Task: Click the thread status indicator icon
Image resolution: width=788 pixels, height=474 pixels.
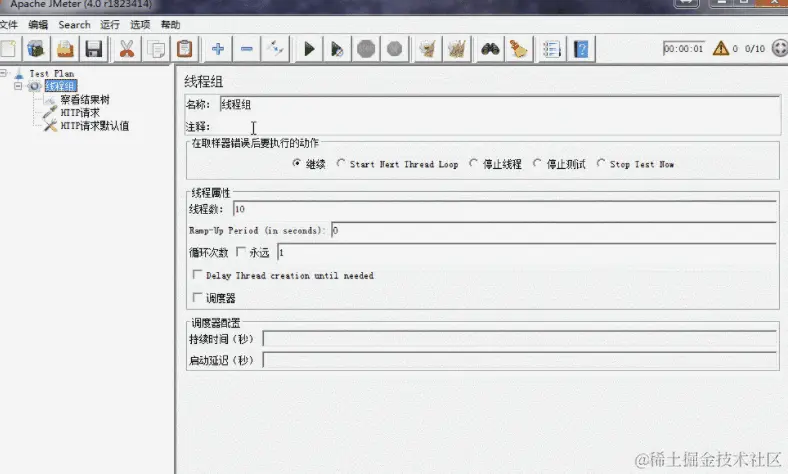Action: tap(779, 48)
